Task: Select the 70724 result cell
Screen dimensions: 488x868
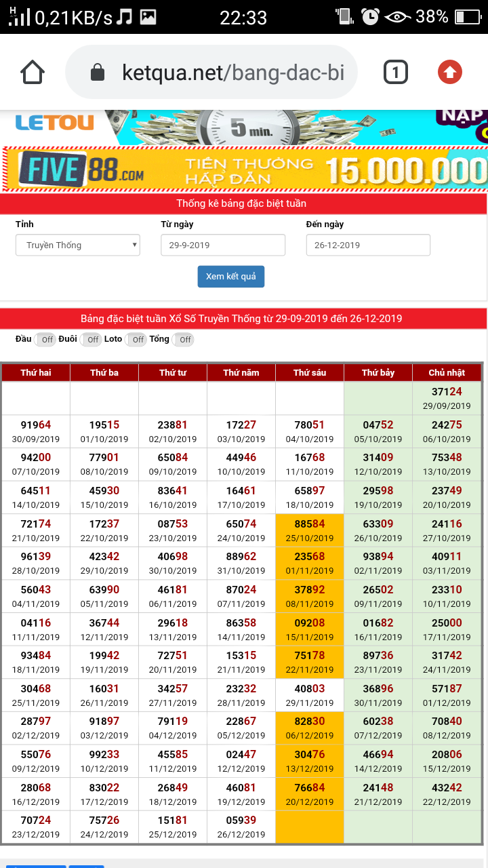Action: [x=36, y=827]
